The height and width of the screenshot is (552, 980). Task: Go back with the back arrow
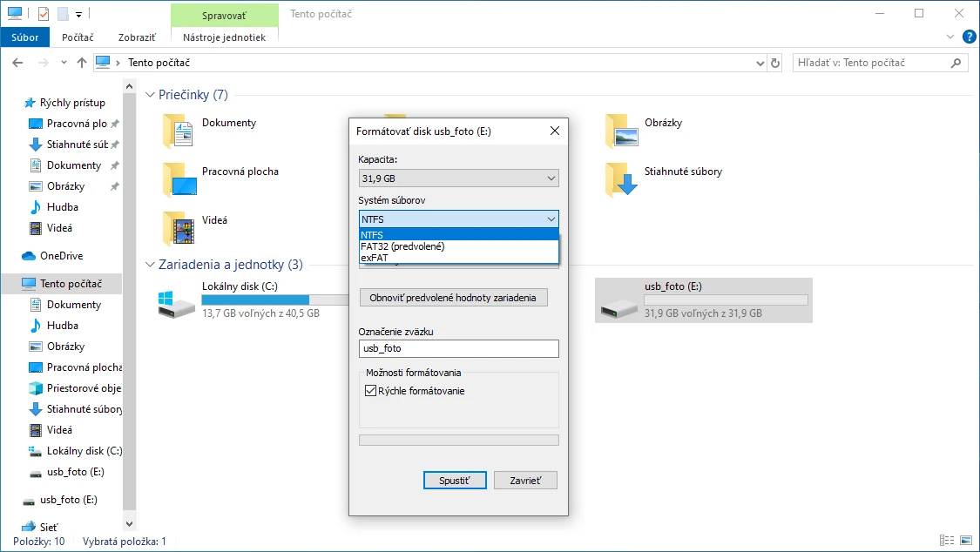click(x=17, y=63)
